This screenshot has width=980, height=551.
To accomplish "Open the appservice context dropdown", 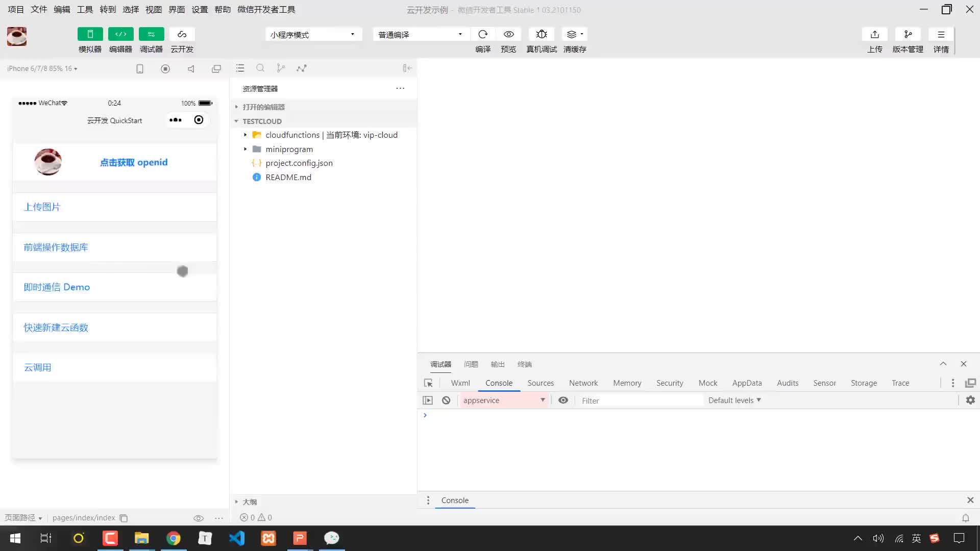I will 504,400.
